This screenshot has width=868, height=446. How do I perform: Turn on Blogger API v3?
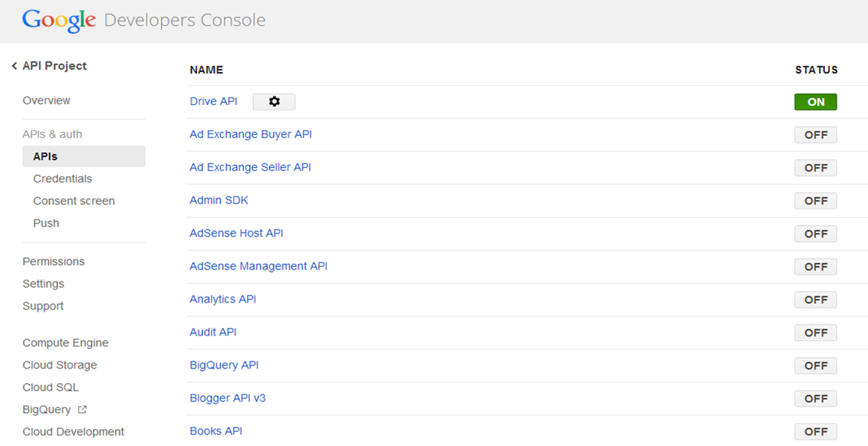click(x=815, y=398)
